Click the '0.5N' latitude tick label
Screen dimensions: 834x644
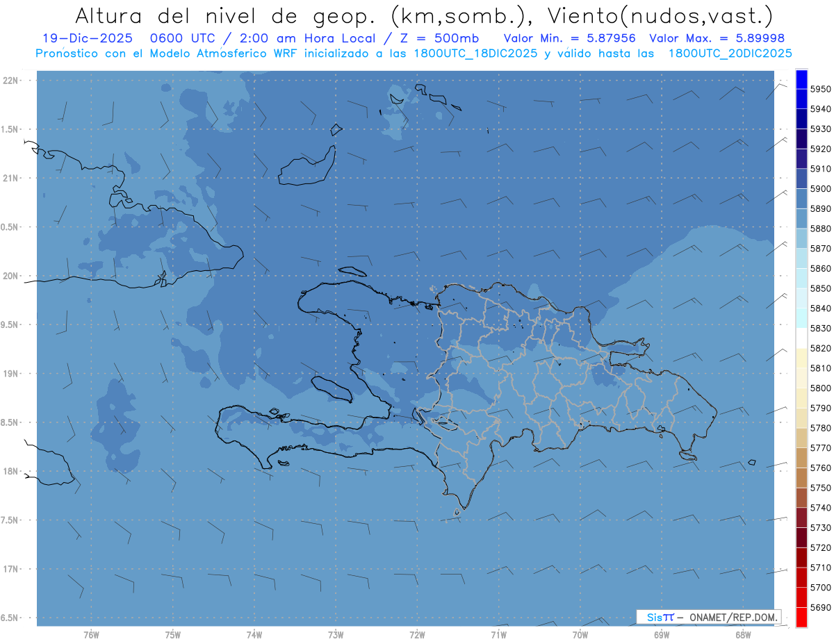point(9,227)
